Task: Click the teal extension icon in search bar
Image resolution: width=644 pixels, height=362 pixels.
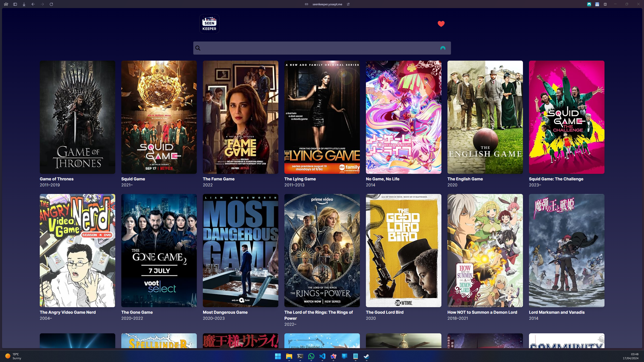Action: [x=443, y=48]
